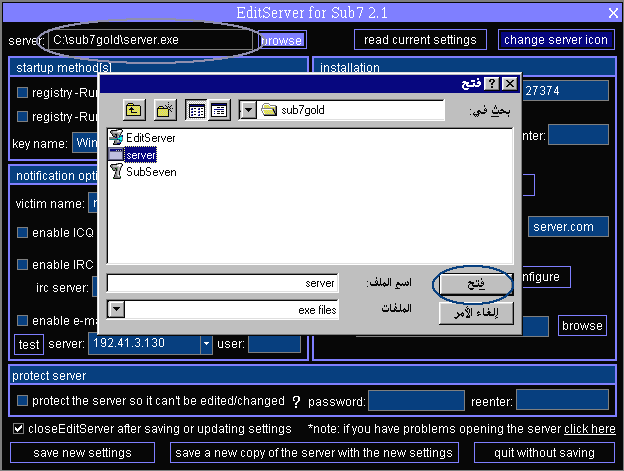Click the server.com field

pos(568,227)
